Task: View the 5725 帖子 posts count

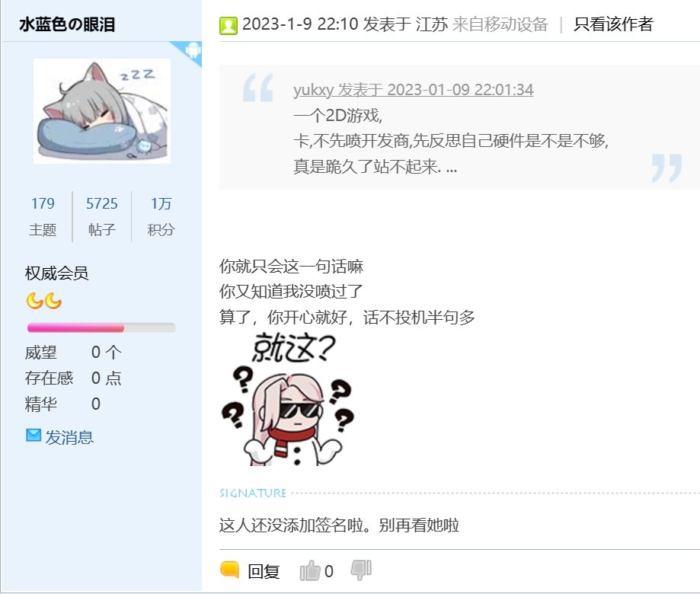Action: pos(102,216)
